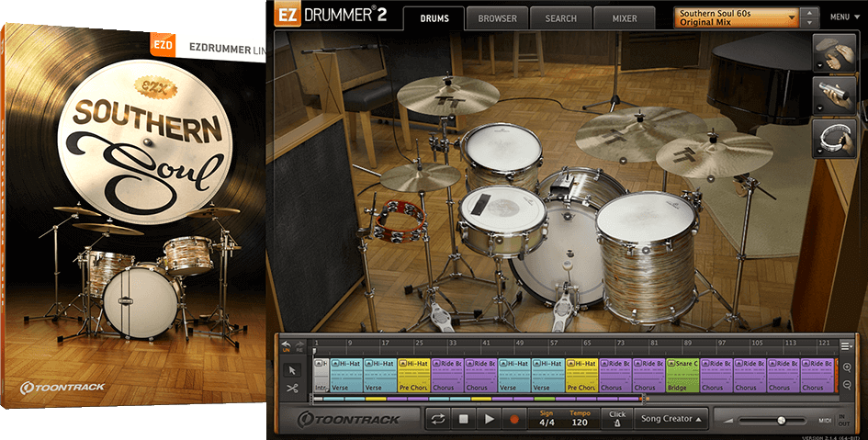Open the song track menu icon
Image resolution: width=868 pixels, height=440 pixels.
pos(846,346)
